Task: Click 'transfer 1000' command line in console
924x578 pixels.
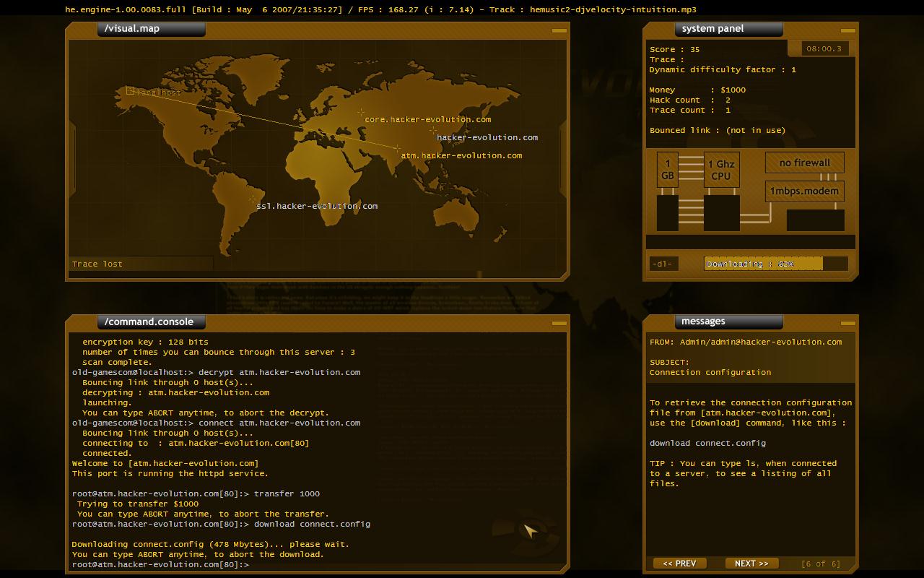Action: pos(196,493)
